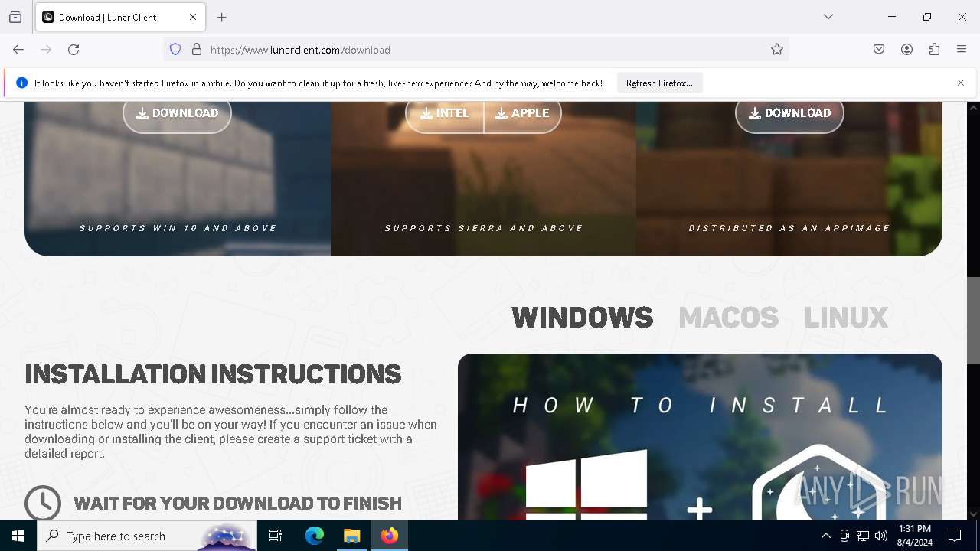The height and width of the screenshot is (551, 980).
Task: Switch instructions to MACOS tab
Action: click(x=728, y=318)
